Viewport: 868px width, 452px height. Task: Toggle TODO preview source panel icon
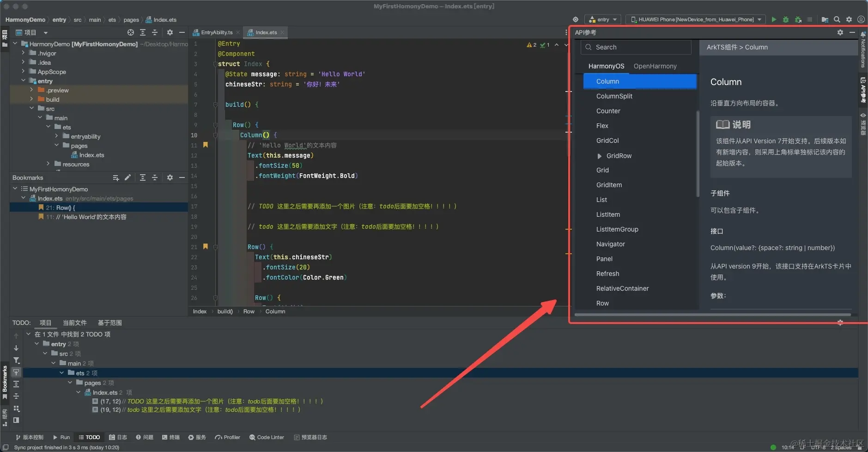(16, 420)
